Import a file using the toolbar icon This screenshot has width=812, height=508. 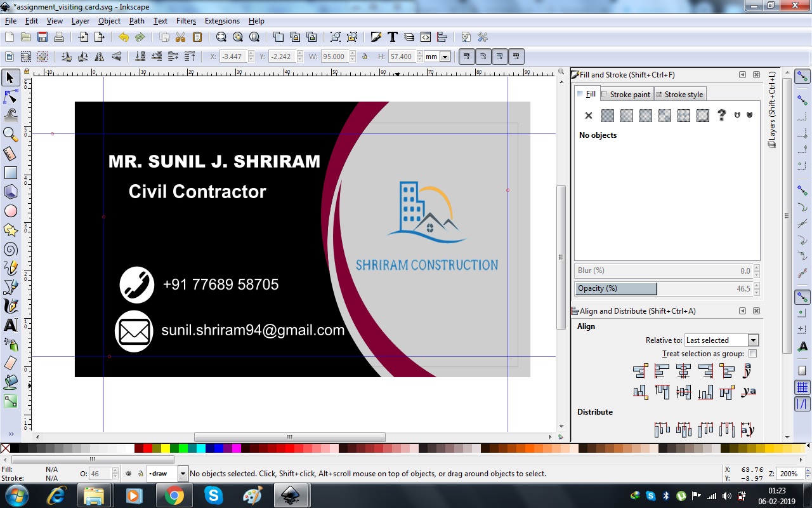(x=83, y=37)
